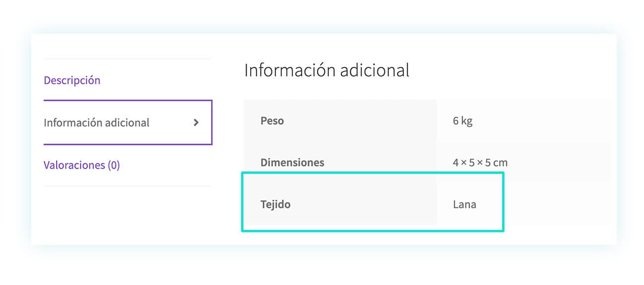This screenshot has height=285, width=644.
Task: Click the Lana fabric value
Action: tap(465, 204)
